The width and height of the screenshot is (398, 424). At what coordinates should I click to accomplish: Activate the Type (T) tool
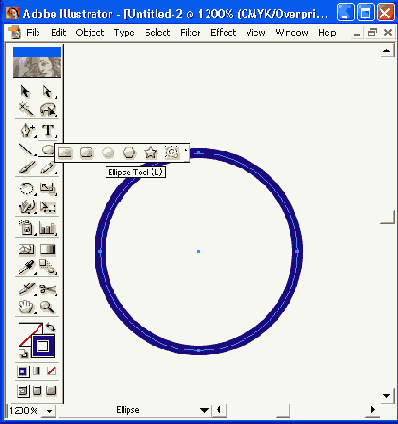(48, 130)
